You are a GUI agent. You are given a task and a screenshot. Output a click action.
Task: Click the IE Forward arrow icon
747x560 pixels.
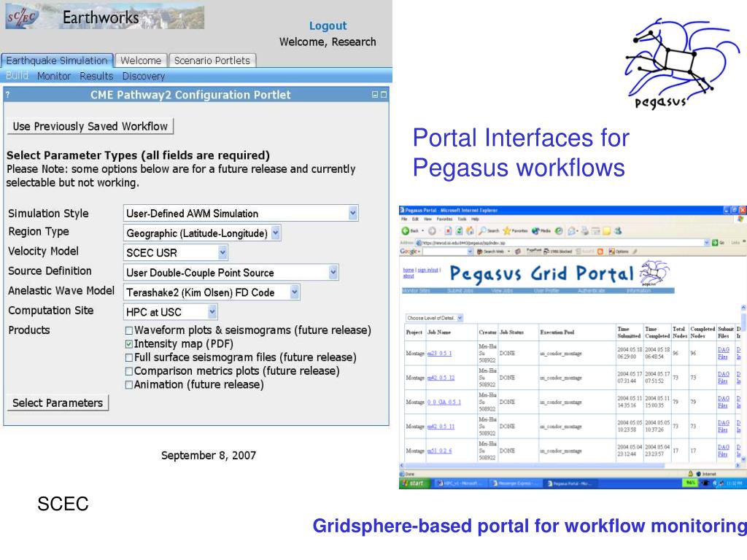point(432,231)
